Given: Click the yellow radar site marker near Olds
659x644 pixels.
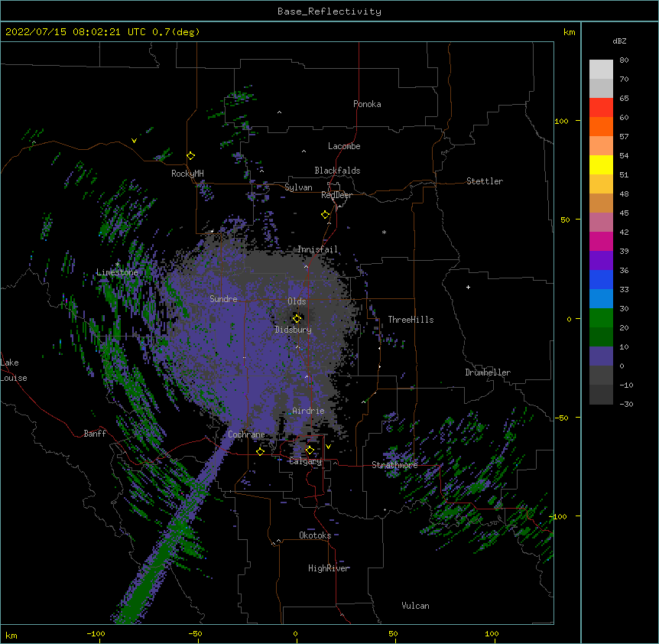Looking at the screenshot, I should click(x=297, y=318).
